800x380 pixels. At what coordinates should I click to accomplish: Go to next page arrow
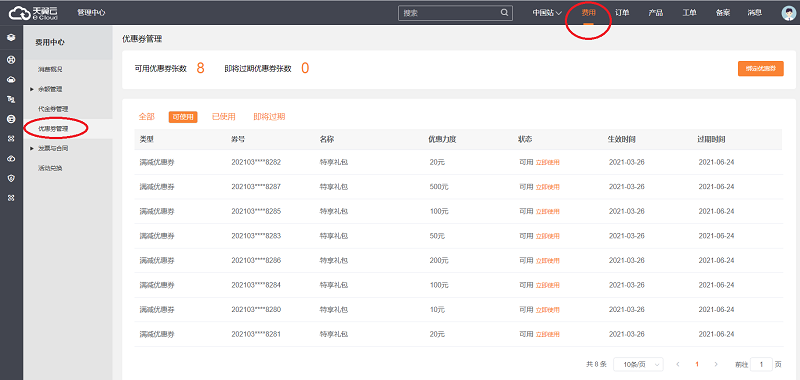tap(716, 364)
